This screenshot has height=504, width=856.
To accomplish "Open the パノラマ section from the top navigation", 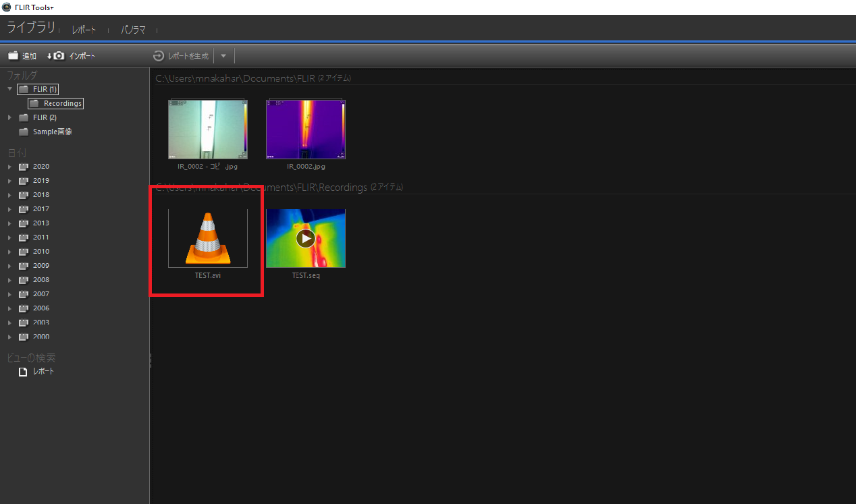I will [133, 30].
